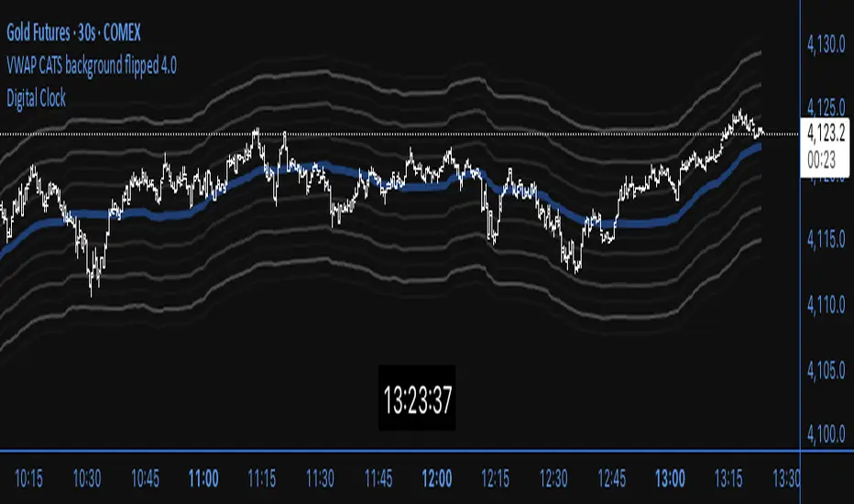The height and width of the screenshot is (504, 854).
Task: Click the 11:45 time axis label
Action: [378, 479]
